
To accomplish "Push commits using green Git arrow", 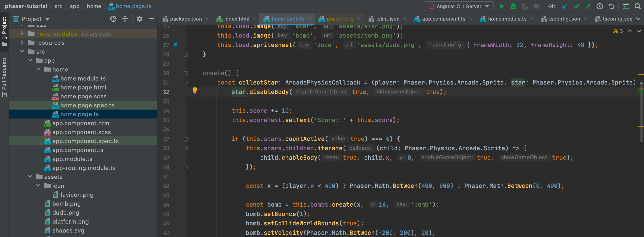I will (588, 6).
